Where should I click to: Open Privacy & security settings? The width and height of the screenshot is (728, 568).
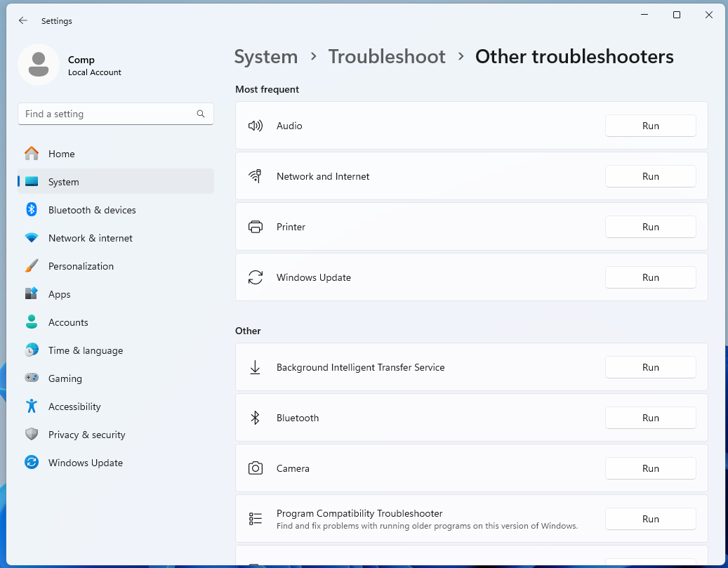click(x=116, y=435)
